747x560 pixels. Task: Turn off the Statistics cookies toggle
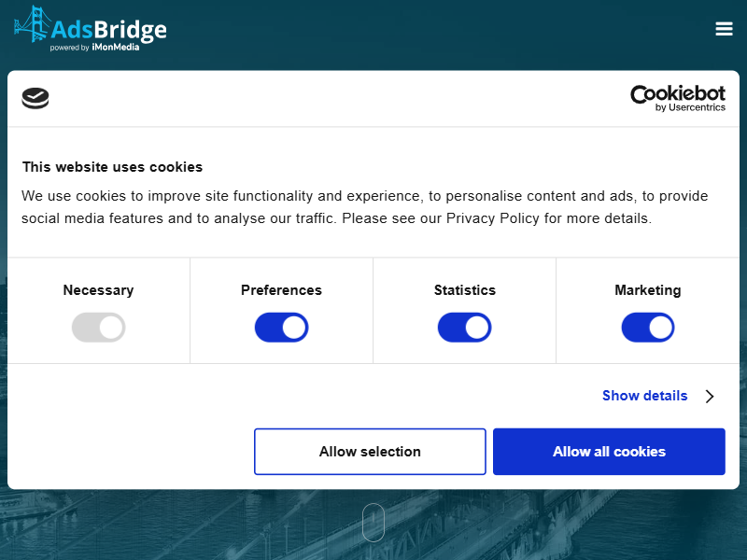(464, 328)
